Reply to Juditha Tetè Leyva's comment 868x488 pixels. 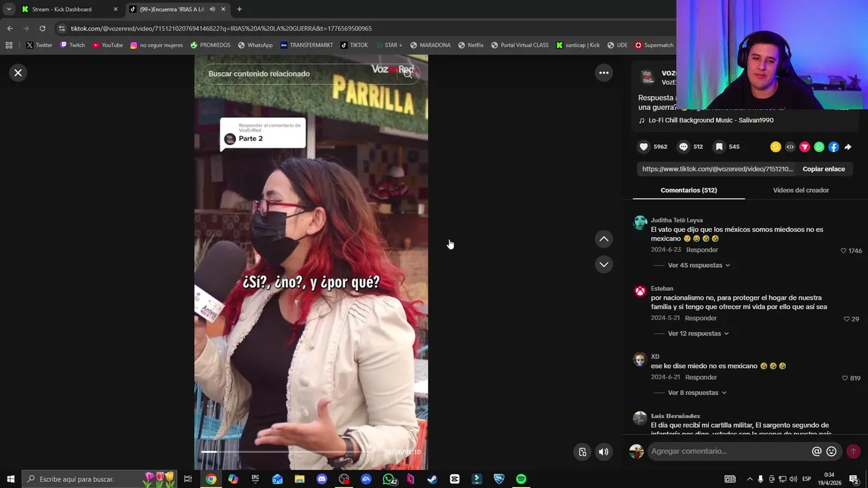pyautogui.click(x=702, y=250)
